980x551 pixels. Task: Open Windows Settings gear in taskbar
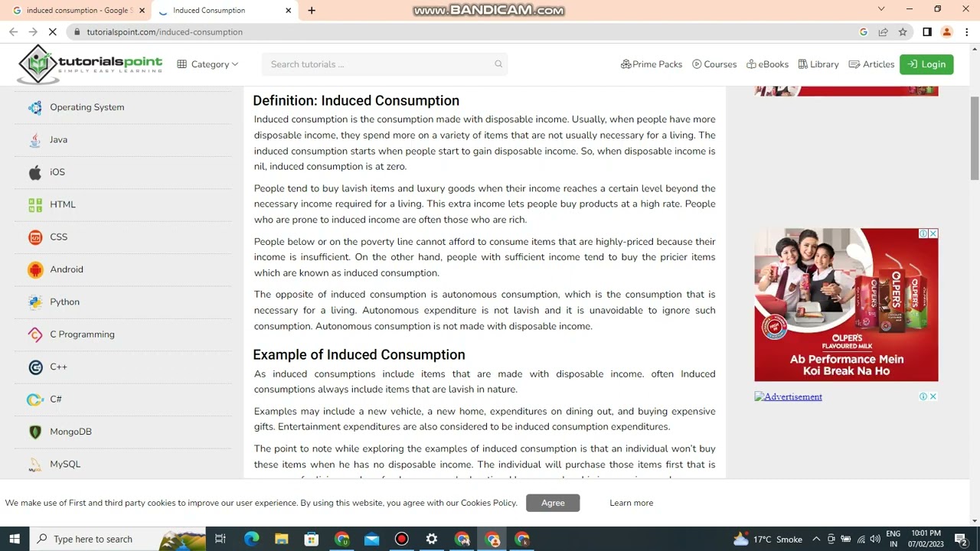[x=432, y=540]
